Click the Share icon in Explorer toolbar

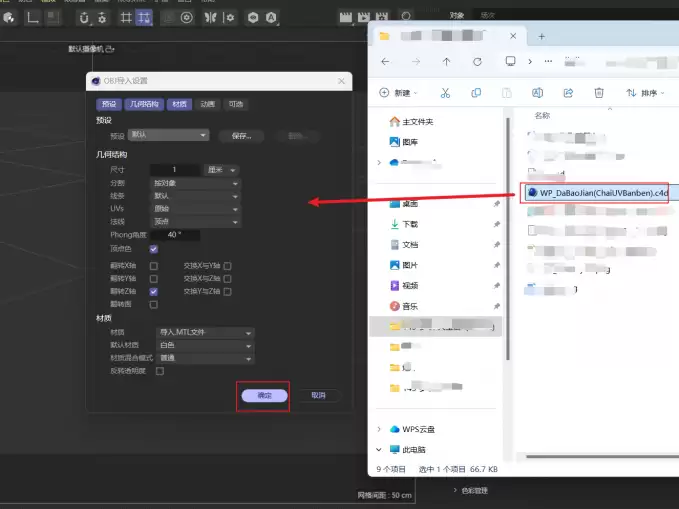click(x=568, y=93)
